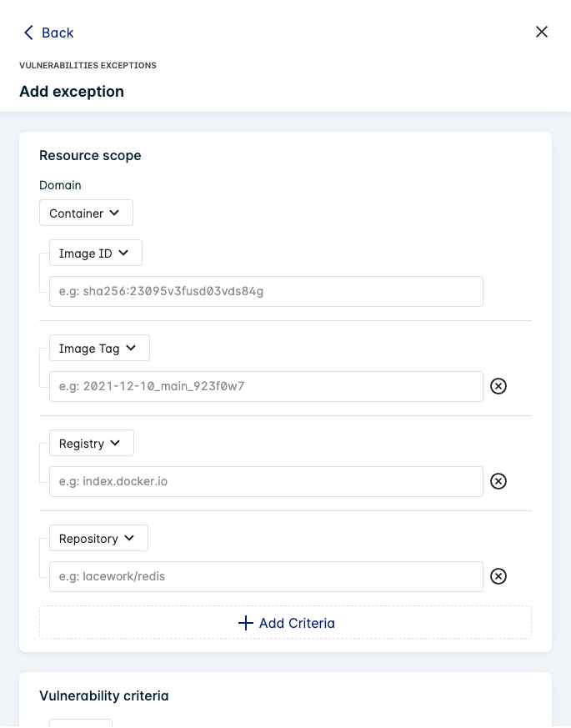Click the back chevron arrow icon
Viewport: 571px width, 728px height.
28,33
